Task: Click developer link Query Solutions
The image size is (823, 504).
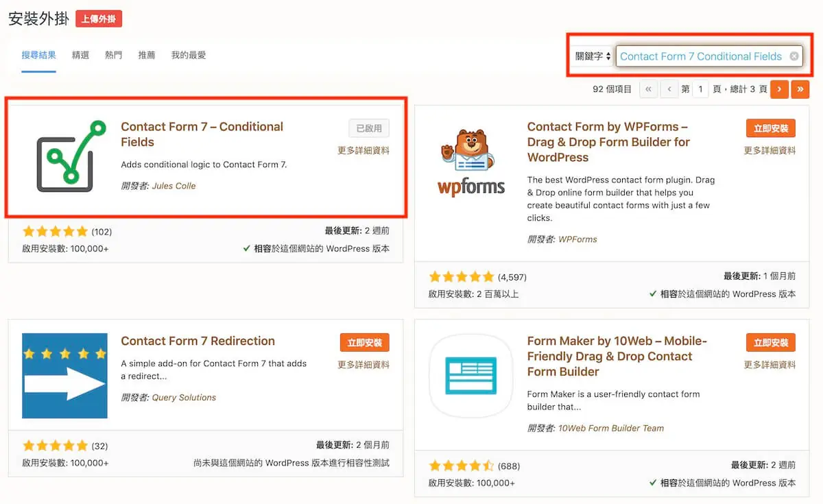Action: pyautogui.click(x=184, y=397)
